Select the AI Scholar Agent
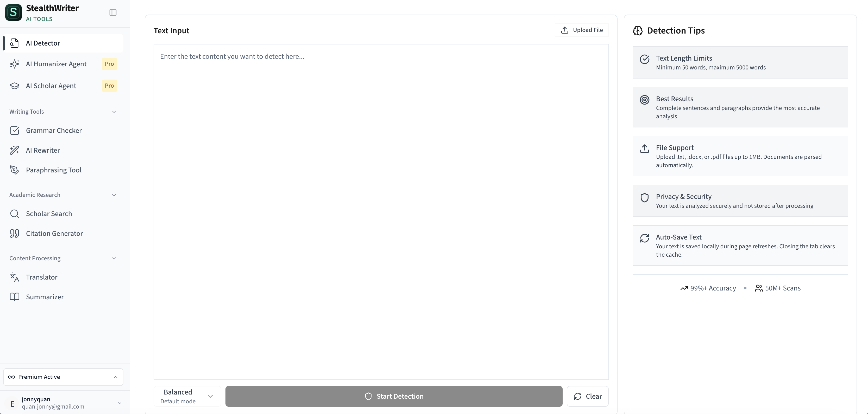868x414 pixels. pyautogui.click(x=51, y=86)
